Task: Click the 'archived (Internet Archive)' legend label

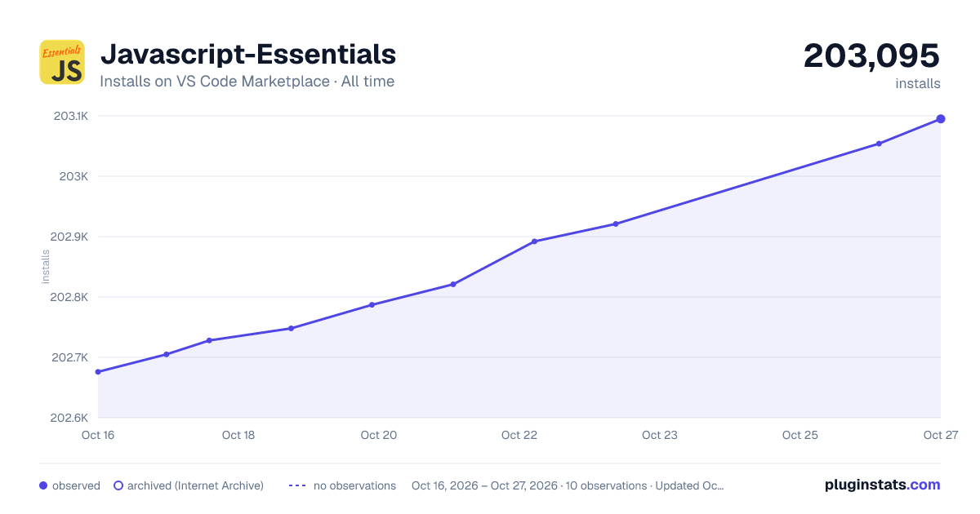Action: pos(195,485)
